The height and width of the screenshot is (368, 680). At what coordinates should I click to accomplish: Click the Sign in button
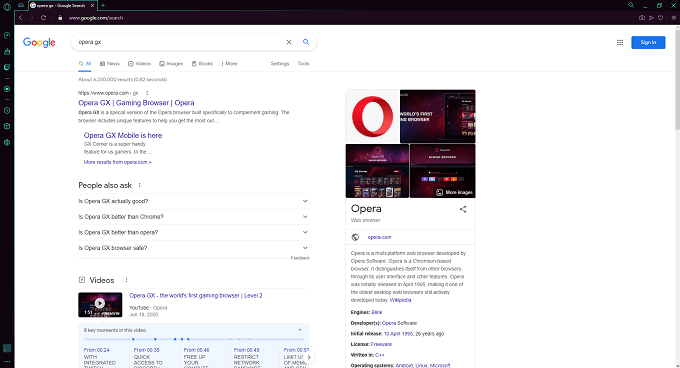pyautogui.click(x=648, y=42)
